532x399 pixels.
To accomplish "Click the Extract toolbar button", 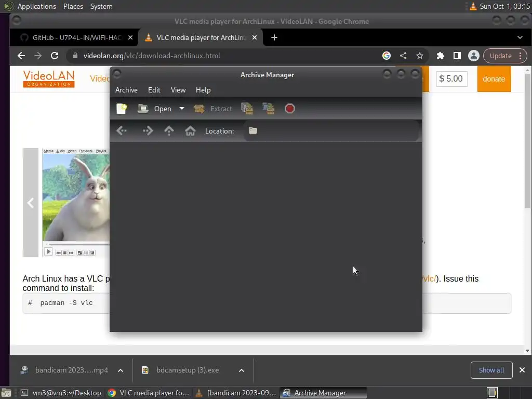I will point(212,109).
